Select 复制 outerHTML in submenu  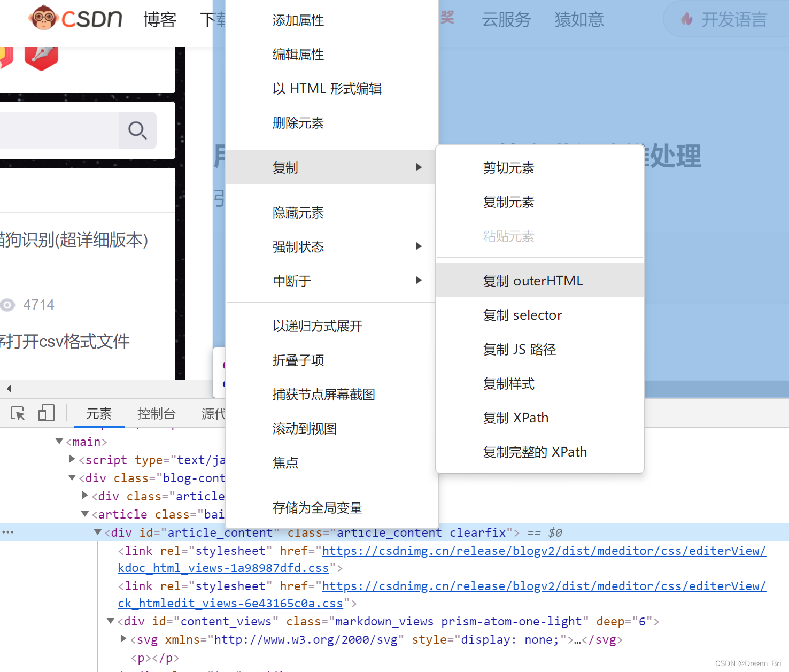[x=540, y=281]
